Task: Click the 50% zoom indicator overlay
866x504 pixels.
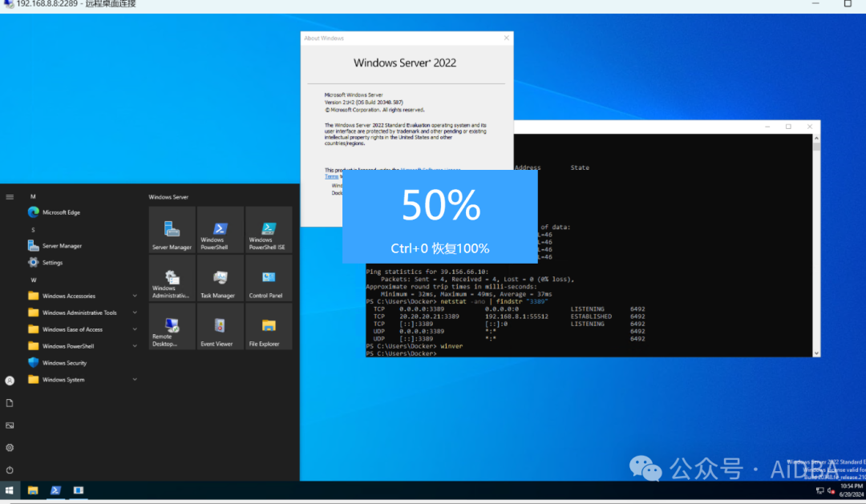Action: [x=440, y=217]
